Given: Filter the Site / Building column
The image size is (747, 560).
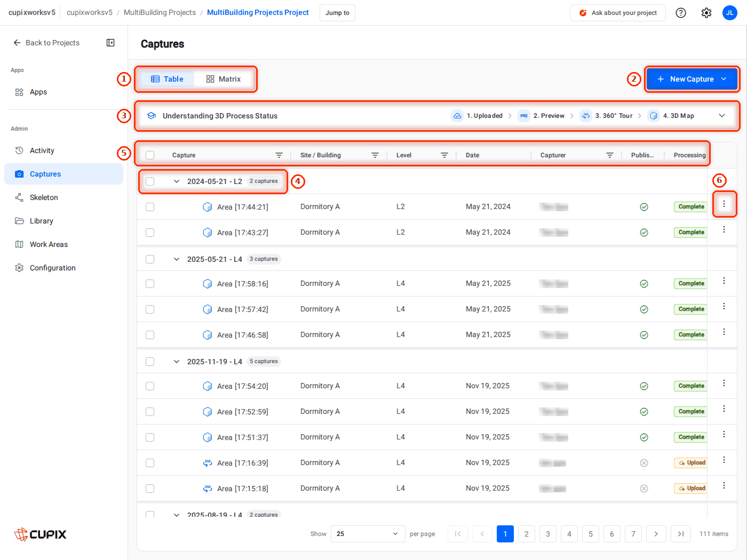Looking at the screenshot, I should 375,155.
